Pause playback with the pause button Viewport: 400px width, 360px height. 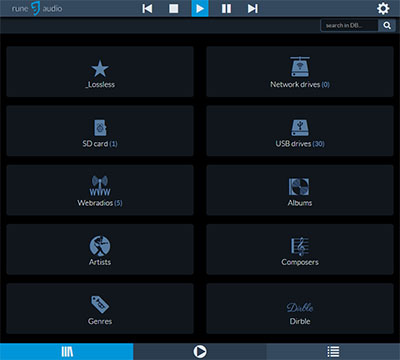226,8
